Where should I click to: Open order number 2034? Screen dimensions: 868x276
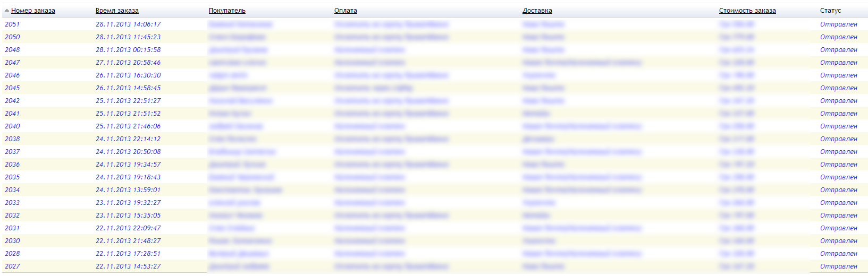click(x=12, y=190)
